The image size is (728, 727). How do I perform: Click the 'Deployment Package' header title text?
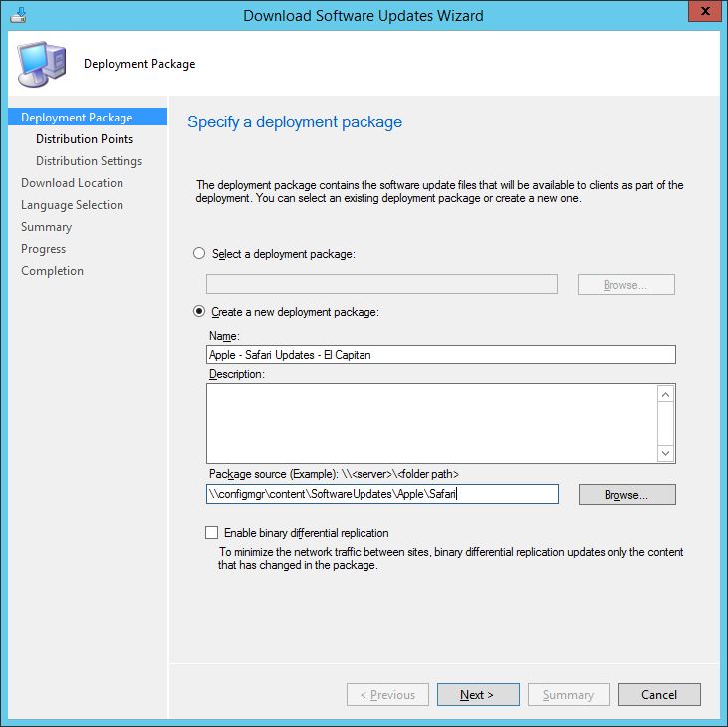(x=139, y=64)
